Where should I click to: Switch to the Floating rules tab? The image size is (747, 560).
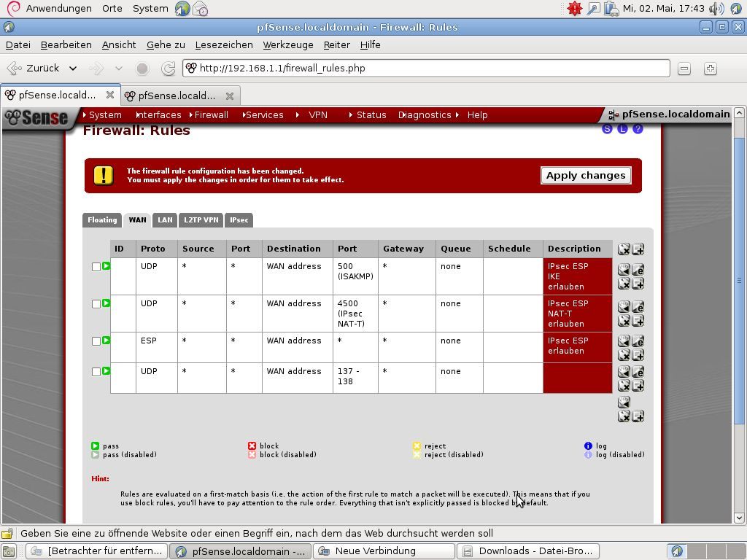[102, 220]
